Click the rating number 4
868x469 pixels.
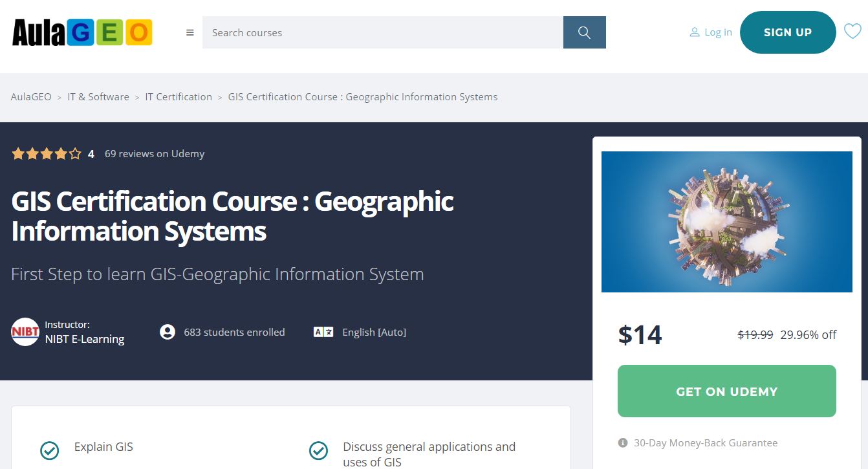point(91,154)
